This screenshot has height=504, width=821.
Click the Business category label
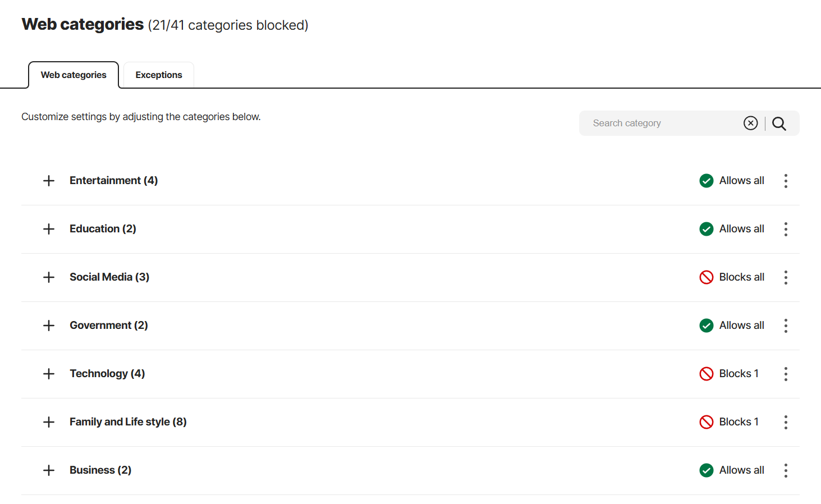coord(100,470)
